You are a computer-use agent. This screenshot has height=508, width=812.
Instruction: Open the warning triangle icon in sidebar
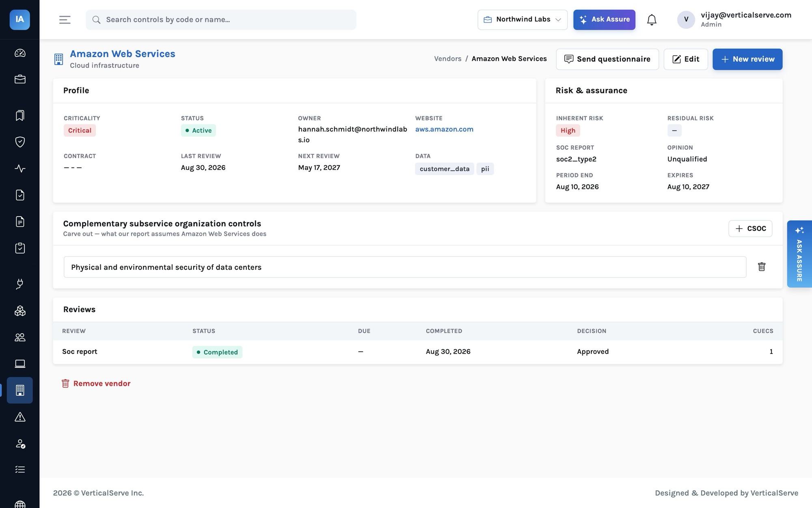pos(20,417)
